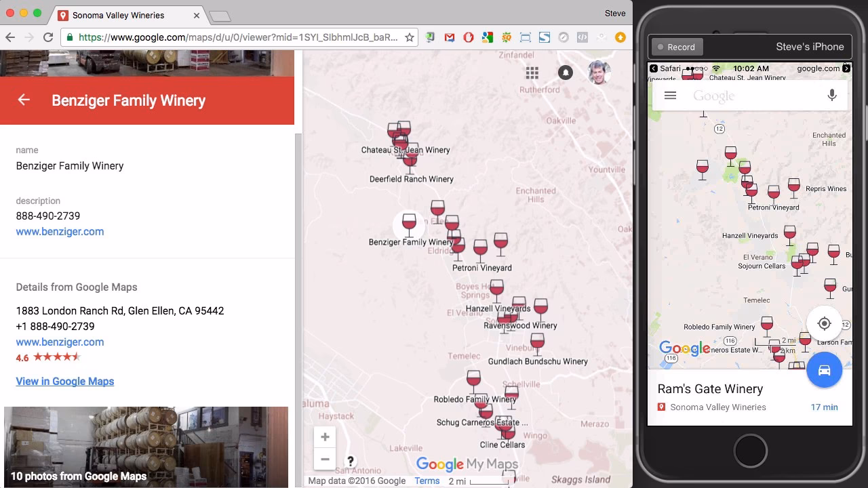
Task: Open the hamburger menu in phone's Google search bar
Action: coord(670,95)
